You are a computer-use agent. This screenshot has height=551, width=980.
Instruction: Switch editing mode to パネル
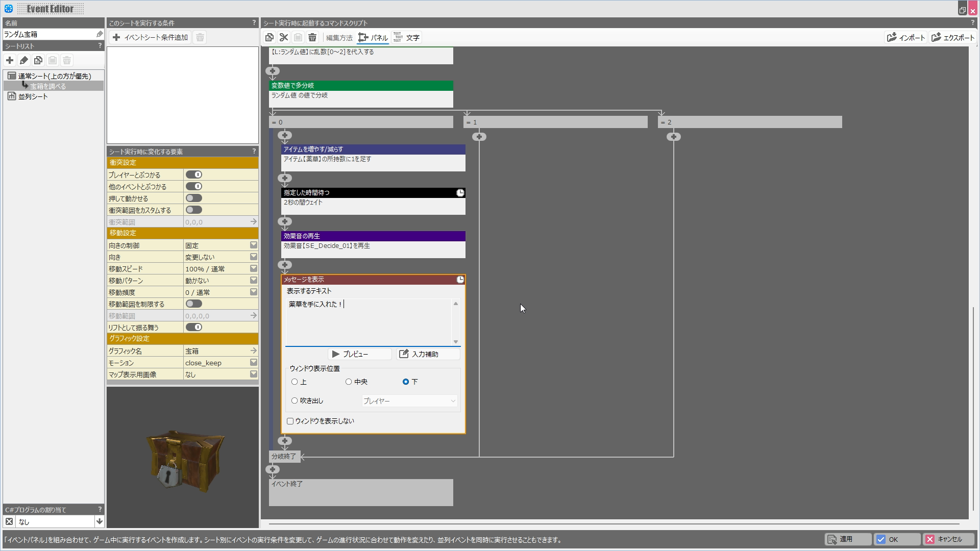(x=373, y=38)
